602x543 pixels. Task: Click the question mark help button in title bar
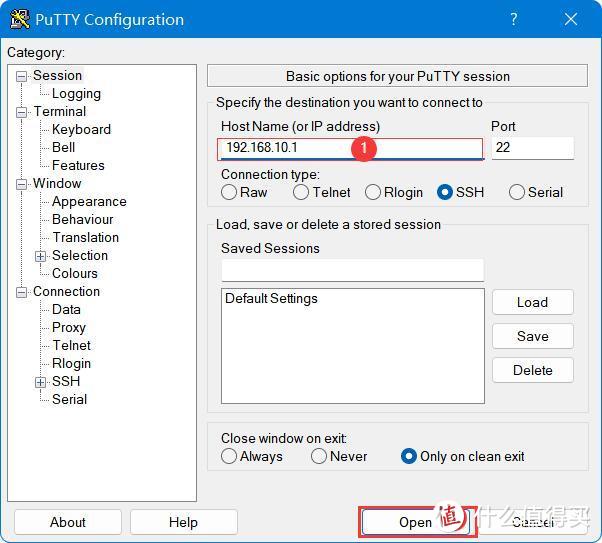(x=514, y=19)
